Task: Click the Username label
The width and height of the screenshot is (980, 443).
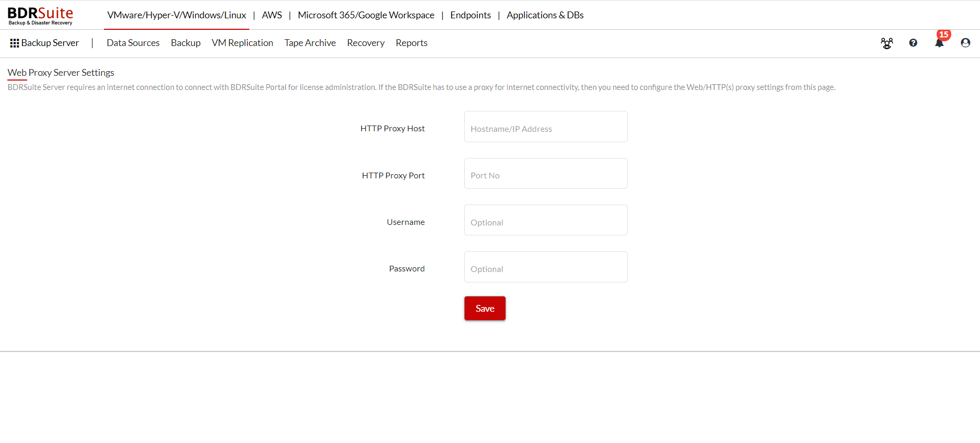Action: (x=406, y=222)
